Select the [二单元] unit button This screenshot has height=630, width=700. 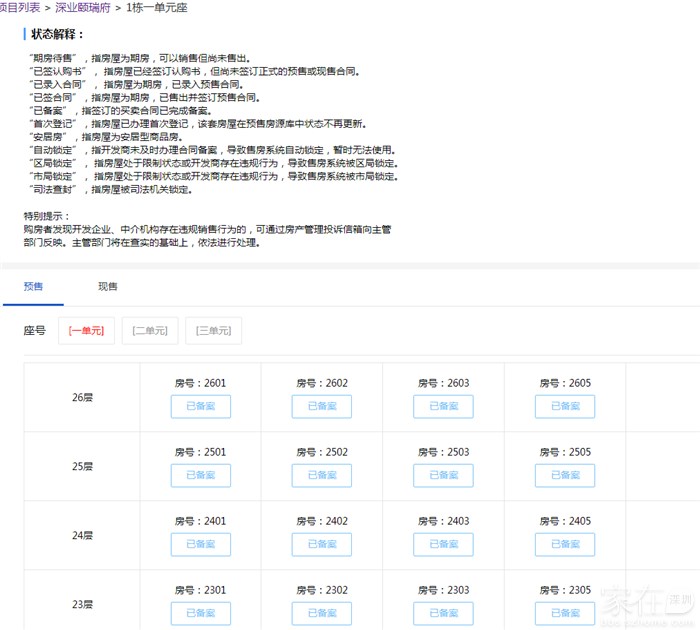[150, 330]
